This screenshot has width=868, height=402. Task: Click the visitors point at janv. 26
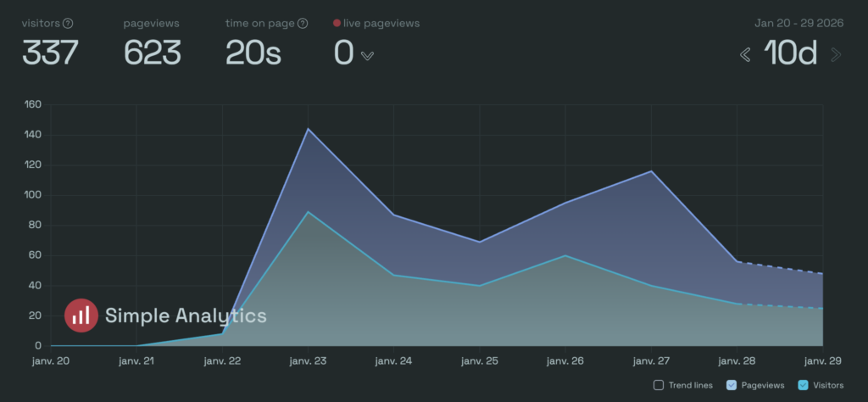coord(565,255)
